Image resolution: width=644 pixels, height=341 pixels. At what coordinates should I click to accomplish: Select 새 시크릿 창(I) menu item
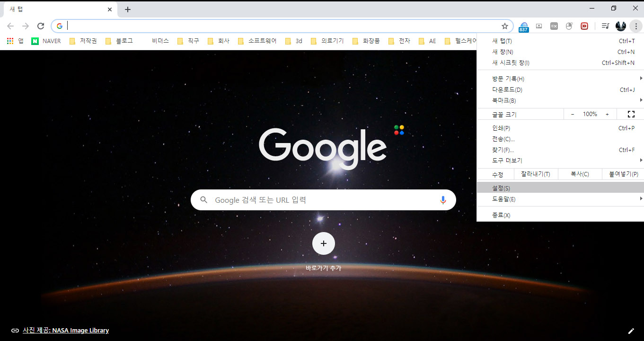point(560,63)
